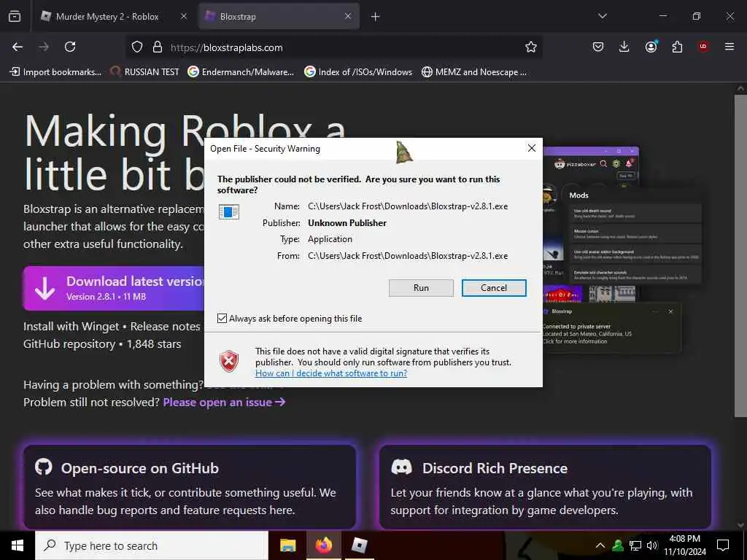Open RUSSIAN TEST bookmark
The image size is (747, 560).
tap(145, 72)
